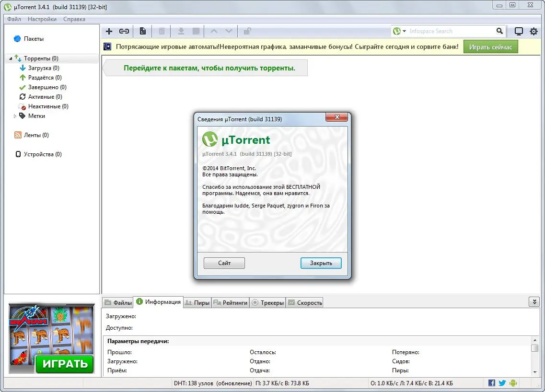The width and height of the screenshot is (545, 392).
Task: Click the Перейдите к пакетам link
Action: click(x=209, y=68)
